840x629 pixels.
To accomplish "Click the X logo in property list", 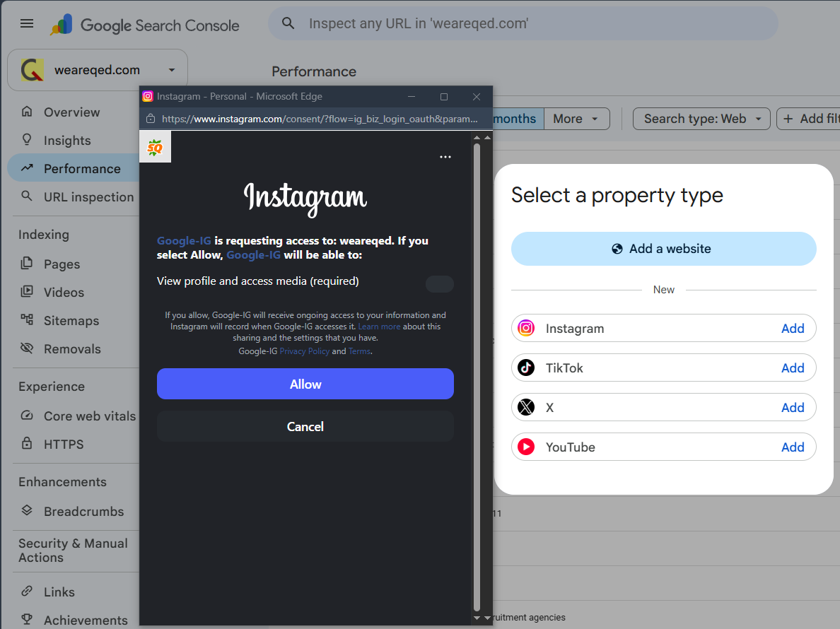I will tap(526, 407).
